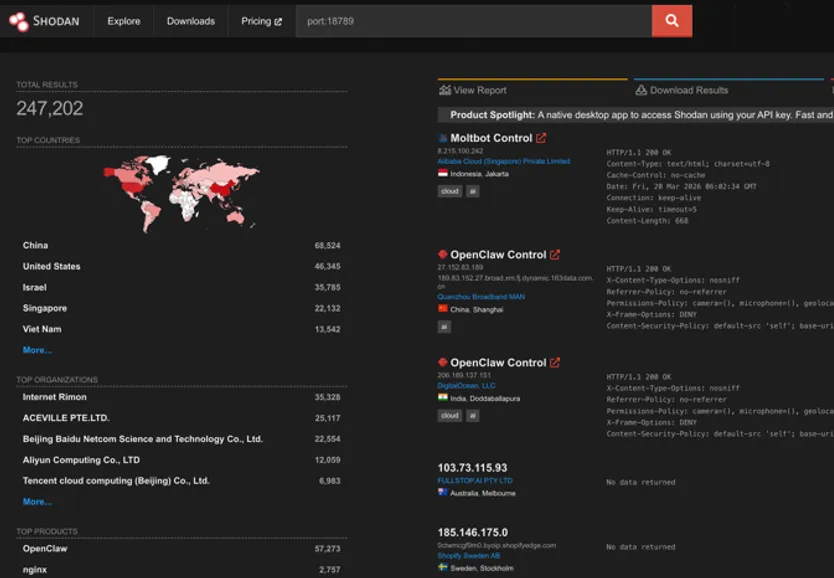This screenshot has height=578, width=834.
Task: Expand More under Top Countries
Action: point(37,350)
